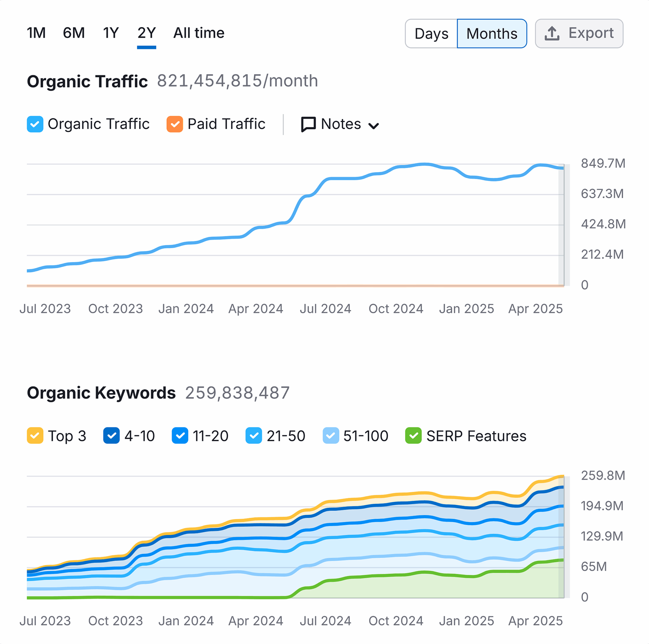The image size is (649, 644).
Task: Switch to the 1Y time range
Action: pos(111,33)
